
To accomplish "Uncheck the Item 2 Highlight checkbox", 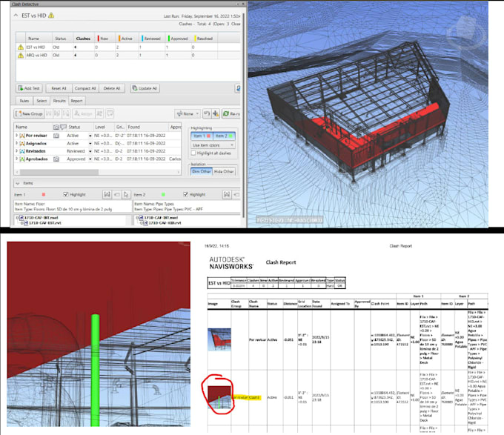I will pyautogui.click(x=185, y=194).
